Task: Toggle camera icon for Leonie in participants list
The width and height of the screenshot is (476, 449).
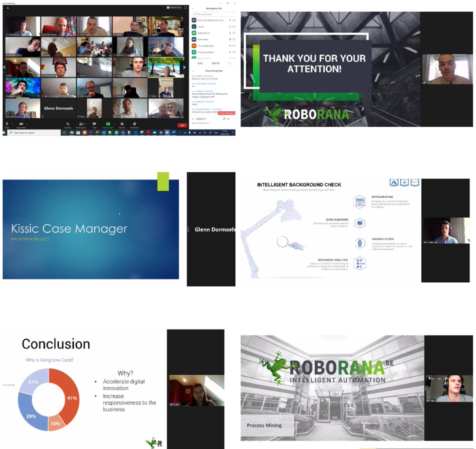Action: (234, 27)
